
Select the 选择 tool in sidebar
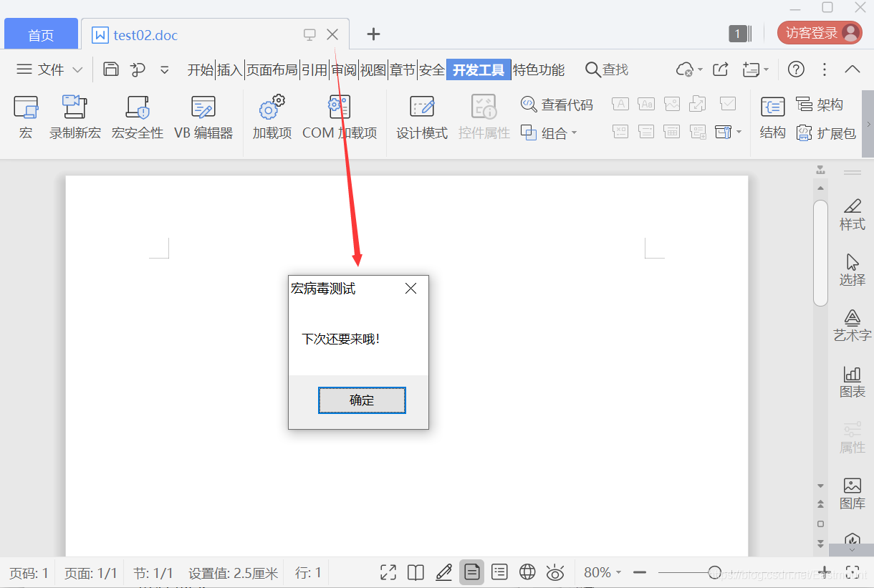coord(853,270)
